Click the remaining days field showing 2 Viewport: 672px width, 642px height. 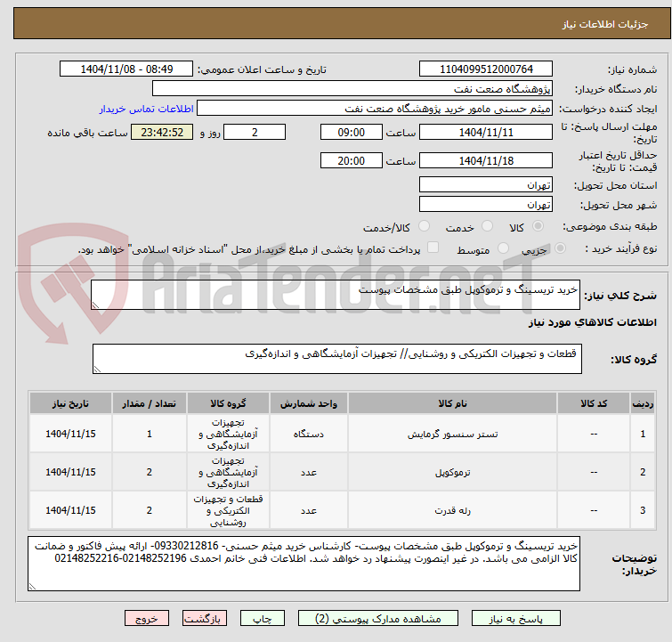[255, 132]
